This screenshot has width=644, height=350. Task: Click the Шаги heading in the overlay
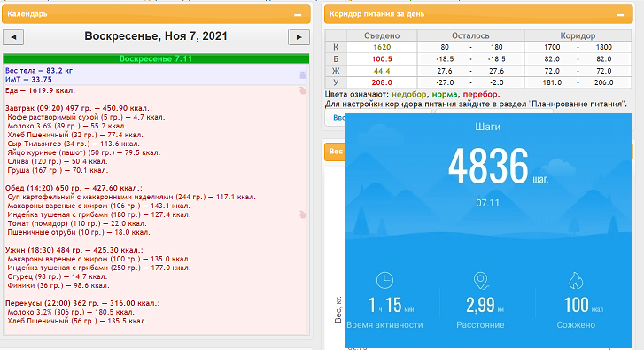coord(487,127)
